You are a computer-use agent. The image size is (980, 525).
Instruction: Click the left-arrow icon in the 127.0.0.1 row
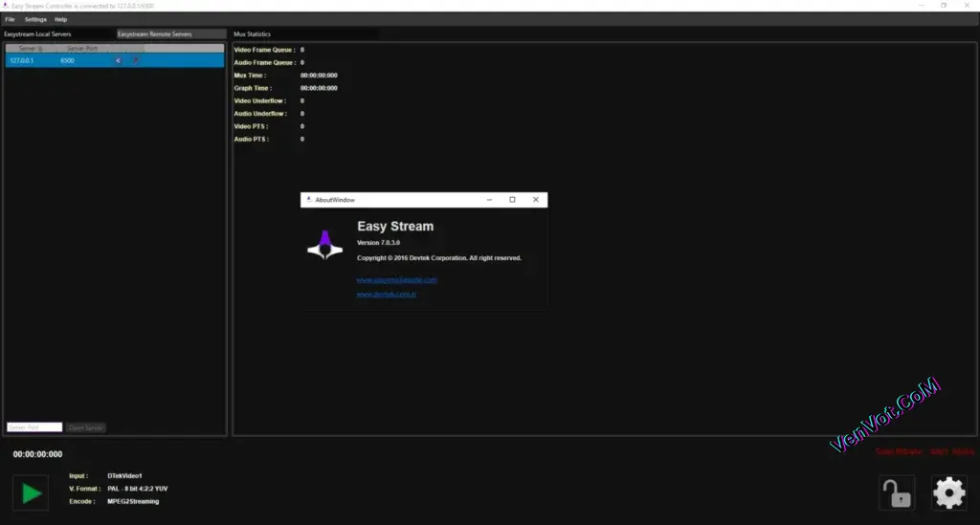click(x=118, y=60)
